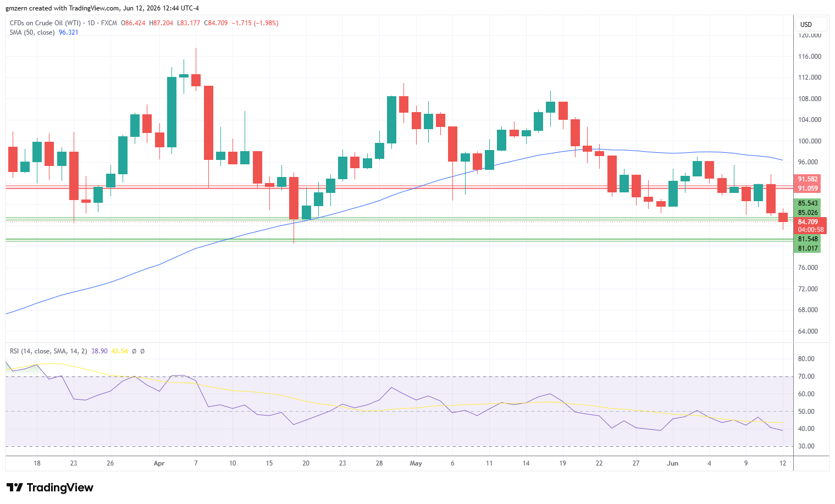
Task: Click the RSI value 38.90
Action: (99, 351)
